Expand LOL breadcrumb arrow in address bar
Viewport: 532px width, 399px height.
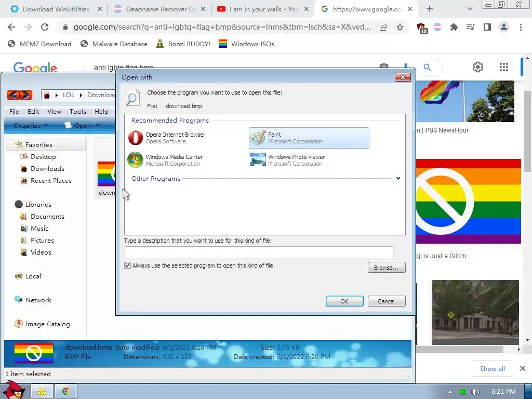(81, 95)
